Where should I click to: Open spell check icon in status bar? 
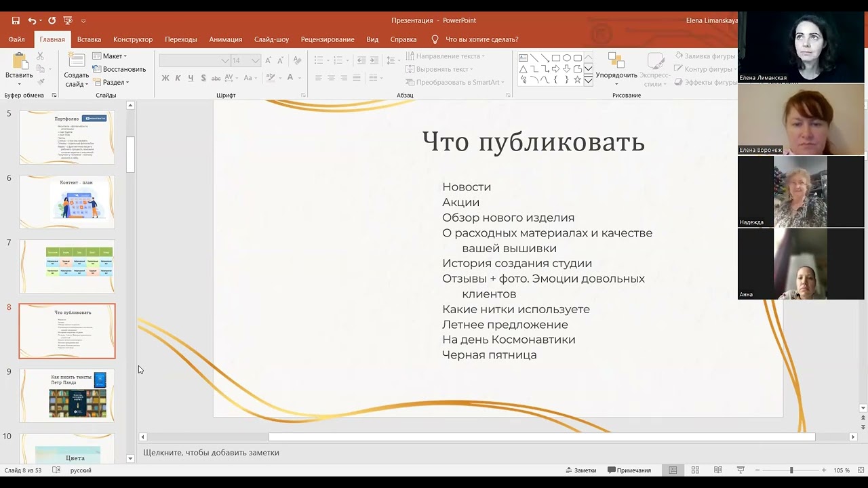point(56,470)
